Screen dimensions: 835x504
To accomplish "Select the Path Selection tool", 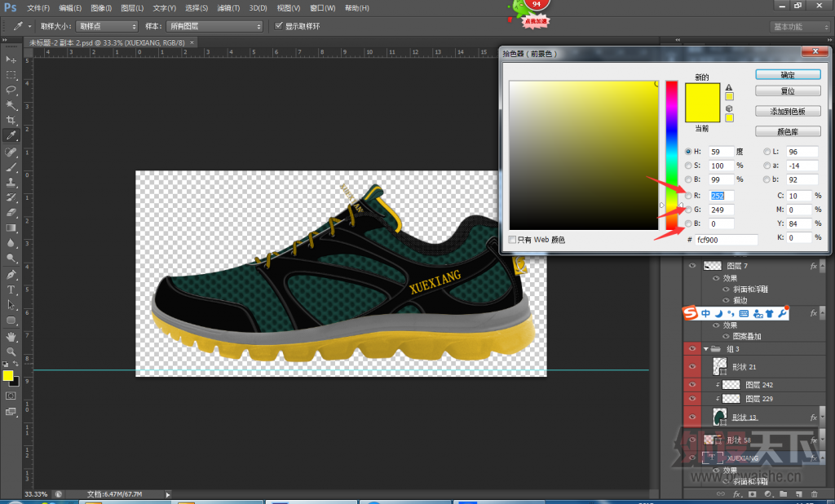I will pyautogui.click(x=11, y=305).
